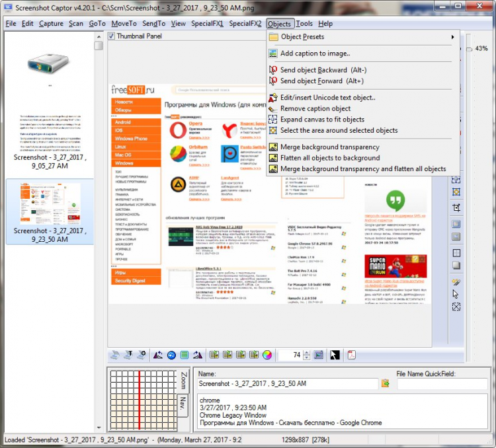The height and width of the screenshot is (448, 496).
Task: Click the blue picture frame sidebar icon
Action: tap(456, 224)
